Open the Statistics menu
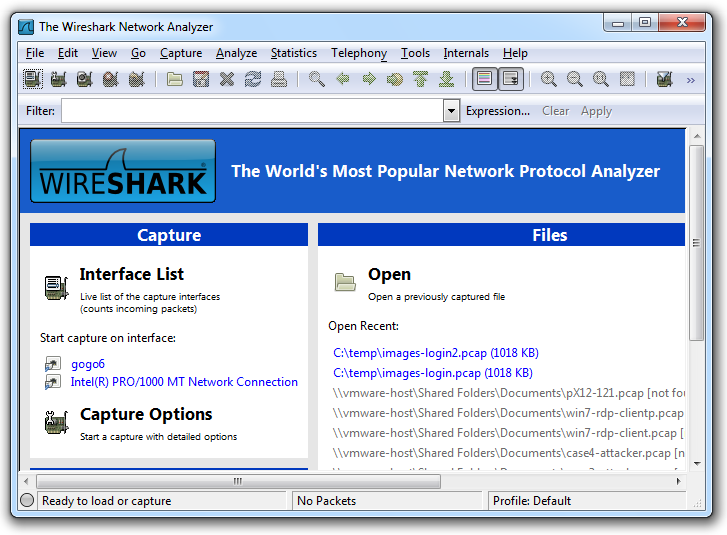The width and height of the screenshot is (727, 535). click(x=293, y=53)
